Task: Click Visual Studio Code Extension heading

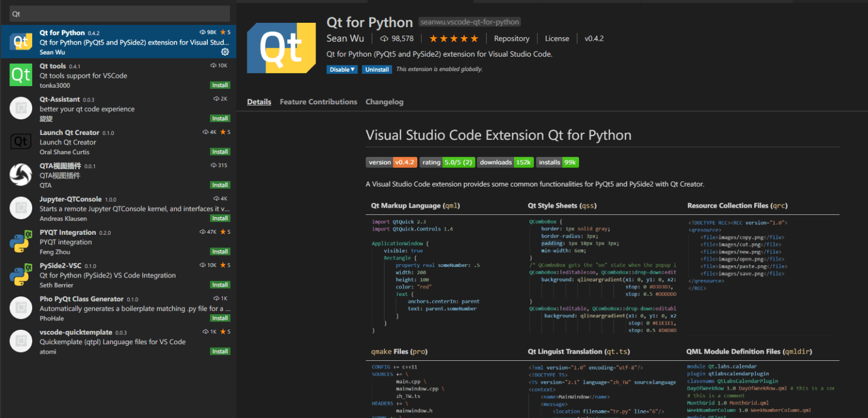Action: tap(498, 135)
